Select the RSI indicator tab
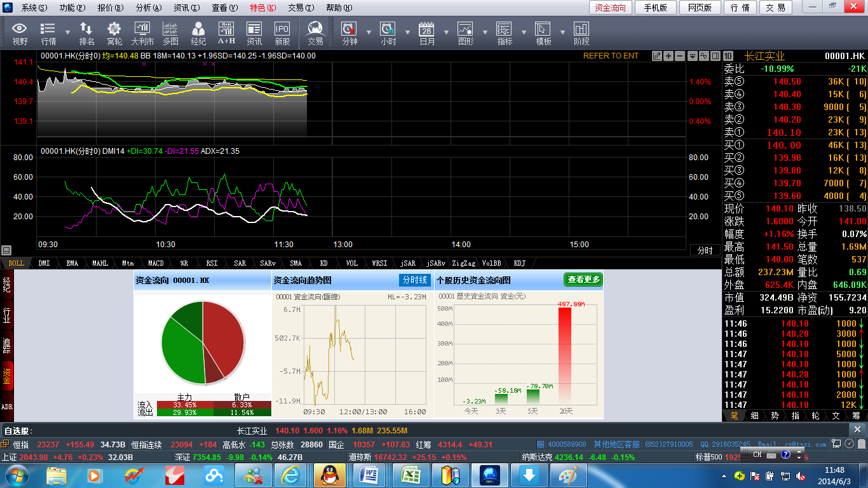Viewport: 868px width, 488px height. (x=212, y=263)
